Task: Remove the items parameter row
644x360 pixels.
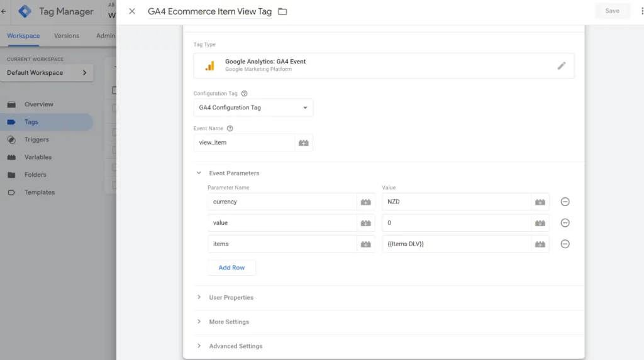Action: pos(565,244)
